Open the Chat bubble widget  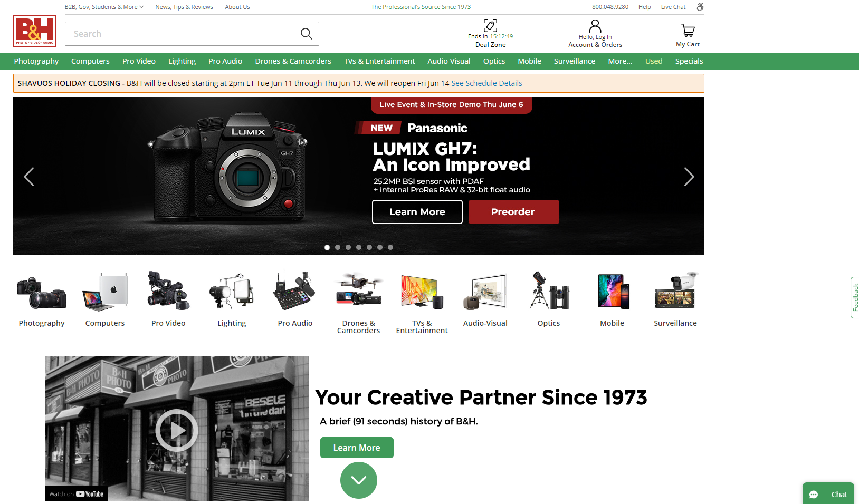tap(828, 494)
